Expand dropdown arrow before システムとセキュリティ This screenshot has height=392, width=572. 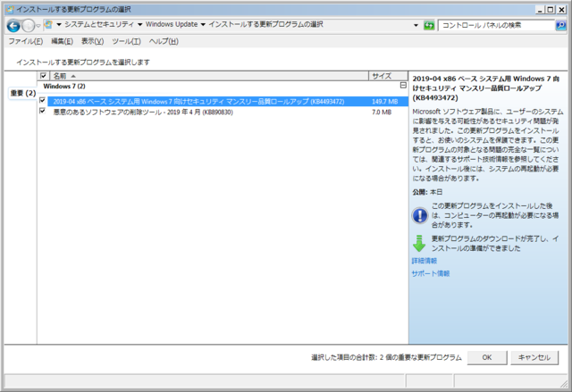coord(58,25)
